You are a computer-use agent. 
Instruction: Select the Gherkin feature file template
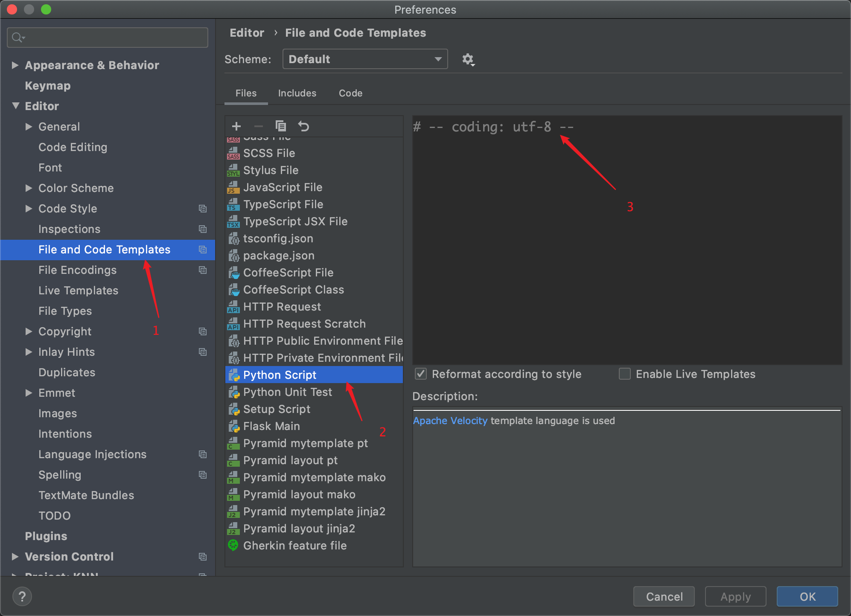point(294,546)
